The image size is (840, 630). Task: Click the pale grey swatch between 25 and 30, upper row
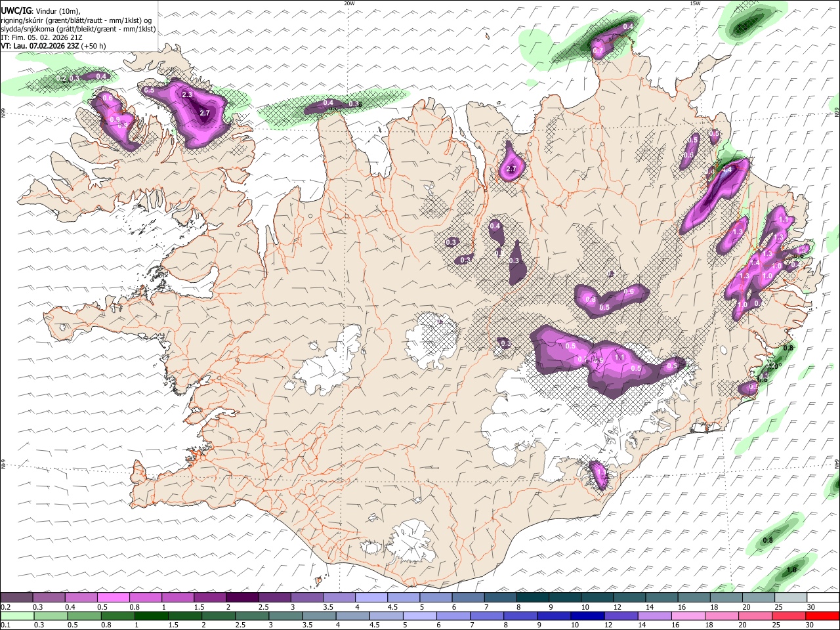[791, 598]
